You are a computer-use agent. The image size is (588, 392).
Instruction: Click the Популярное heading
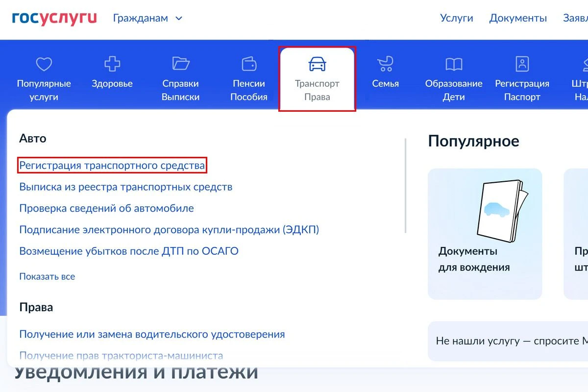click(x=473, y=141)
